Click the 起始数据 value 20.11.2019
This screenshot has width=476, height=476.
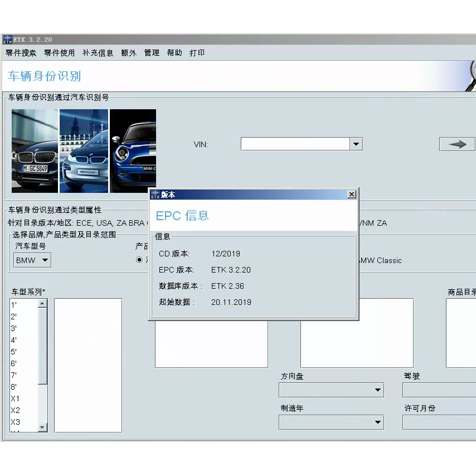(231, 302)
